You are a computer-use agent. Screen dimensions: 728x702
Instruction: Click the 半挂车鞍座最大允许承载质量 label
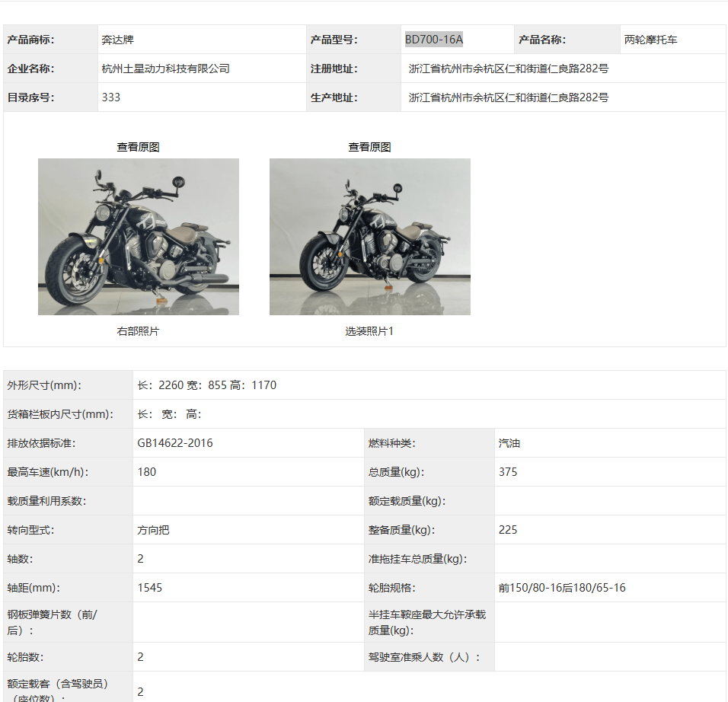[x=427, y=623]
